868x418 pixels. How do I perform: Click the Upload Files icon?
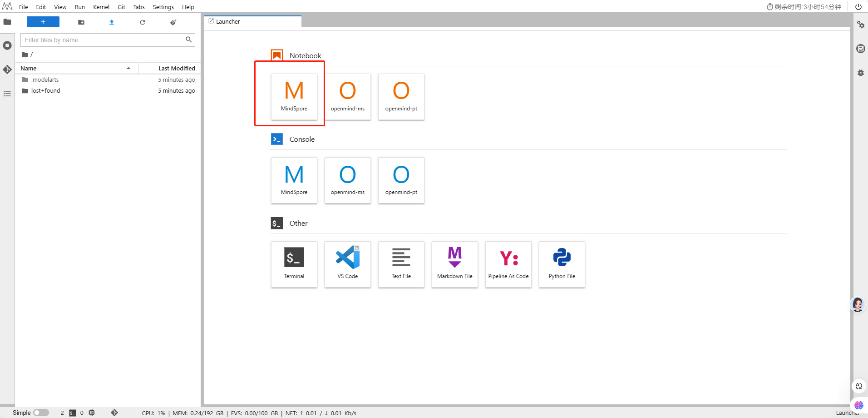coord(112,22)
